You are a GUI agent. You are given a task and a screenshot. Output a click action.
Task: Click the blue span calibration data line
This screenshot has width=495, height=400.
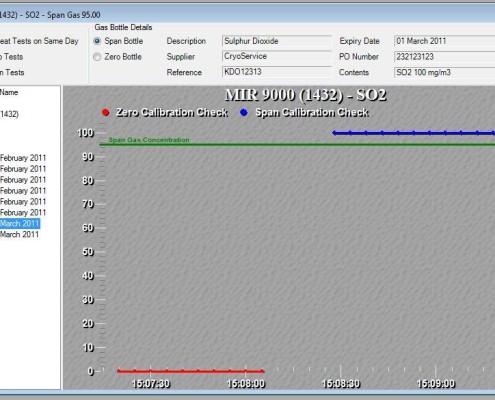pos(413,133)
